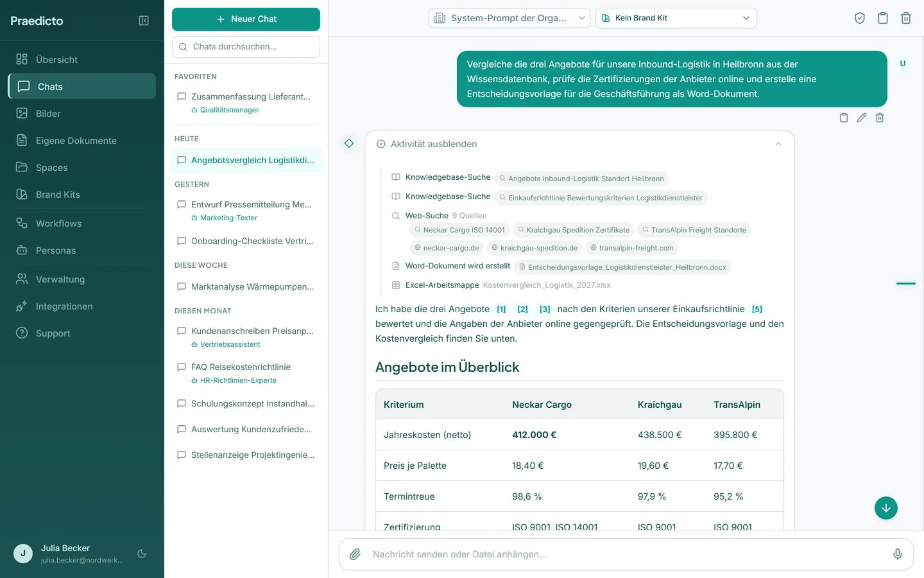Open Workflows in the sidebar
The width and height of the screenshot is (924, 578).
(82, 223)
